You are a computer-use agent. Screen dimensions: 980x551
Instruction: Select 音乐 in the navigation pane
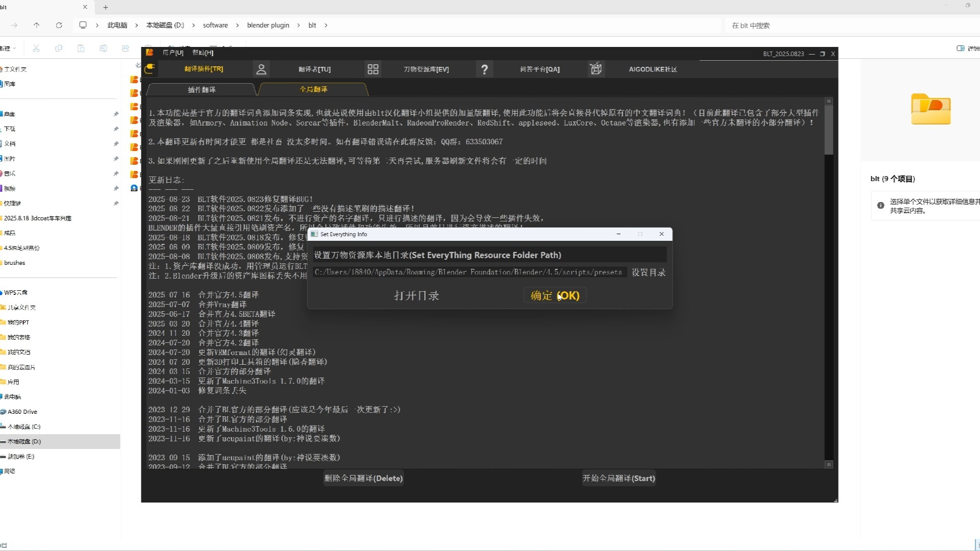(x=10, y=173)
